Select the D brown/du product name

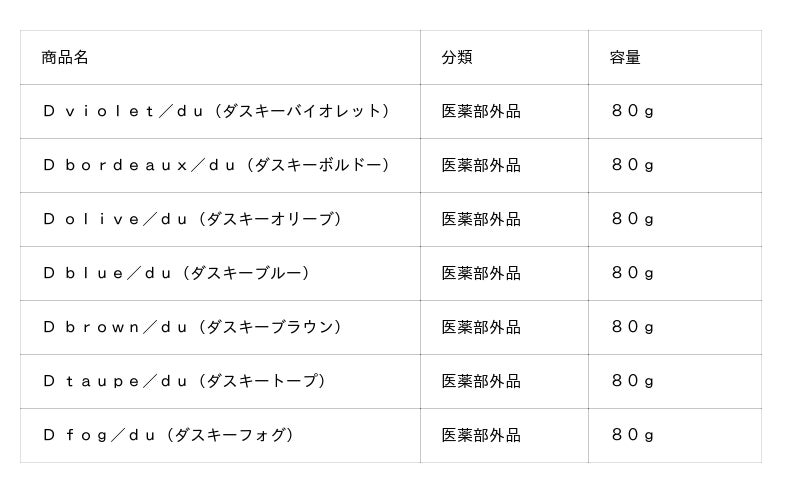click(x=192, y=327)
